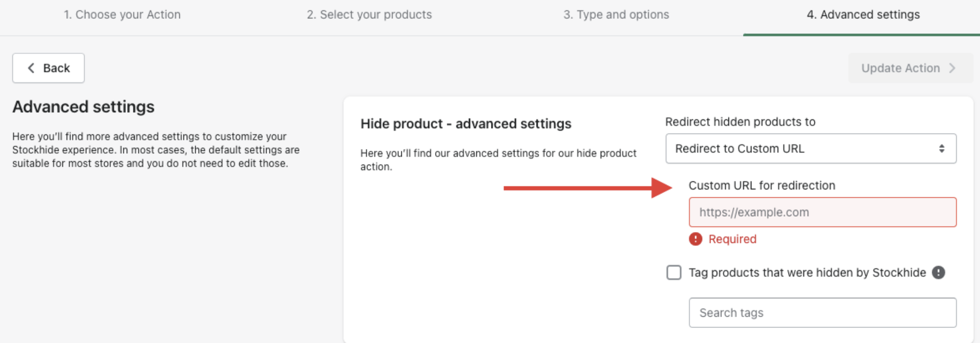Click the "Custom URL for redirection" label
The width and height of the screenshot is (980, 343).
coord(762,185)
